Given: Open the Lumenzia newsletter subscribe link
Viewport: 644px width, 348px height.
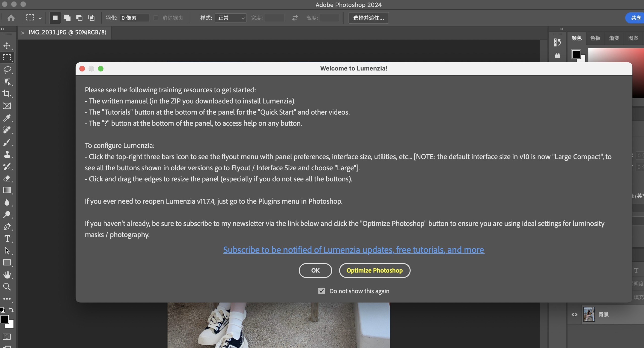Looking at the screenshot, I should (x=353, y=250).
